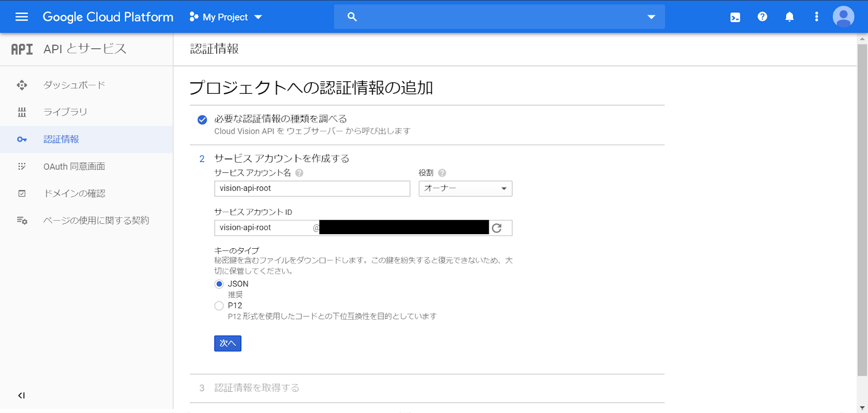
Task: Click the scrollbar down arrow
Action: point(862,408)
